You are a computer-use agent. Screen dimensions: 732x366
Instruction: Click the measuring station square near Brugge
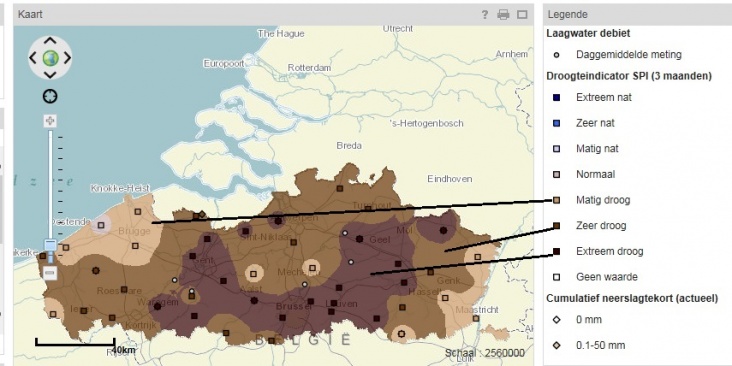click(x=135, y=246)
